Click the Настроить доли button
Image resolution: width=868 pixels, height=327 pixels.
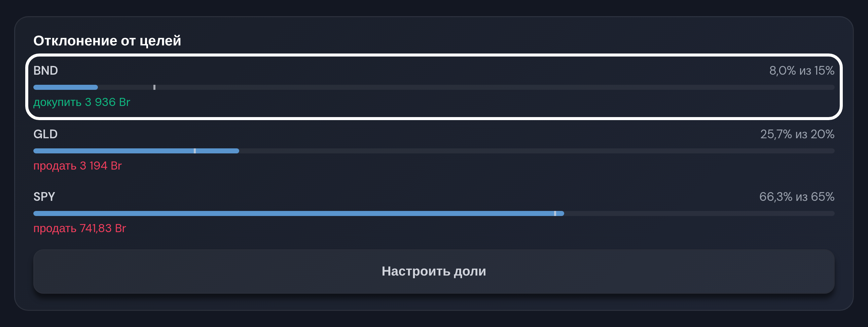click(x=434, y=271)
